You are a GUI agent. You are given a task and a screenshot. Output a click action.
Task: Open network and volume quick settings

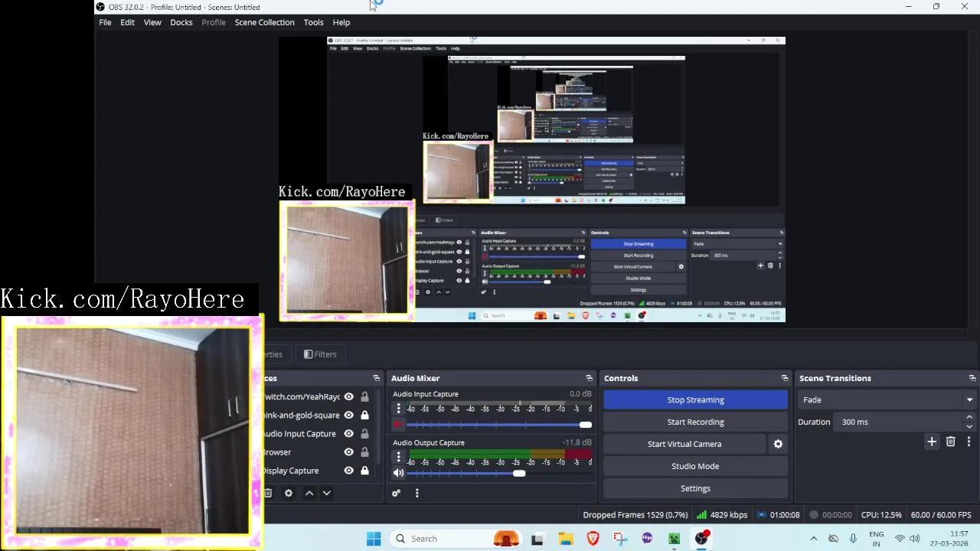(x=907, y=539)
